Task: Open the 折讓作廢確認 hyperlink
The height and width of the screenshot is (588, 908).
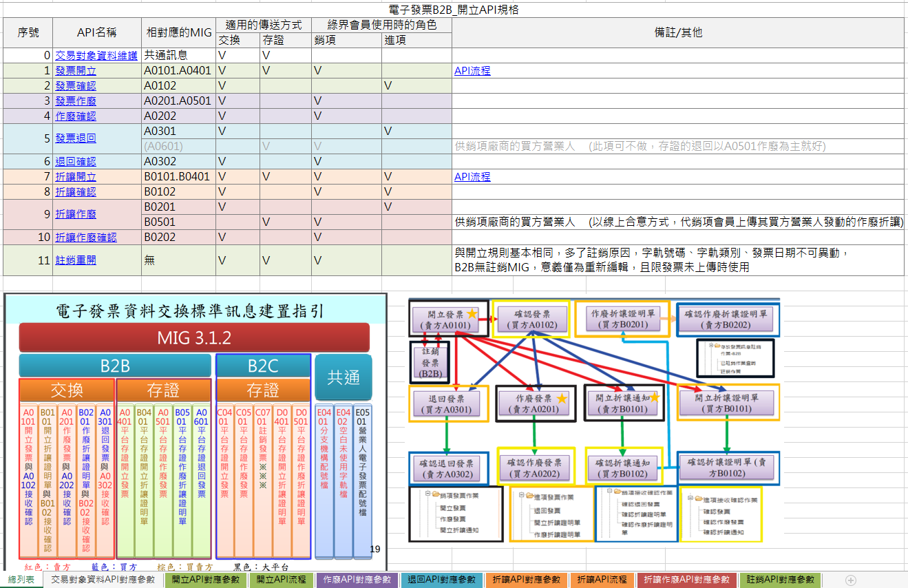Action: 86,238
